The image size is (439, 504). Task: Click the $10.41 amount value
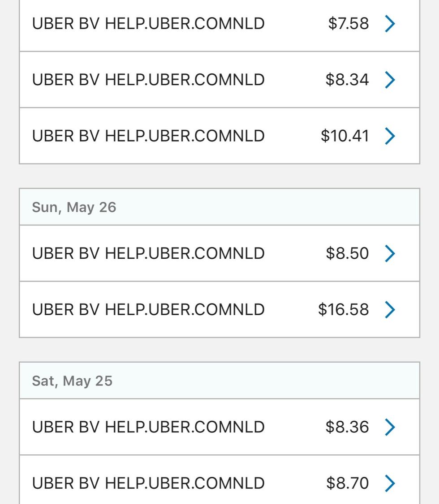[x=345, y=136]
